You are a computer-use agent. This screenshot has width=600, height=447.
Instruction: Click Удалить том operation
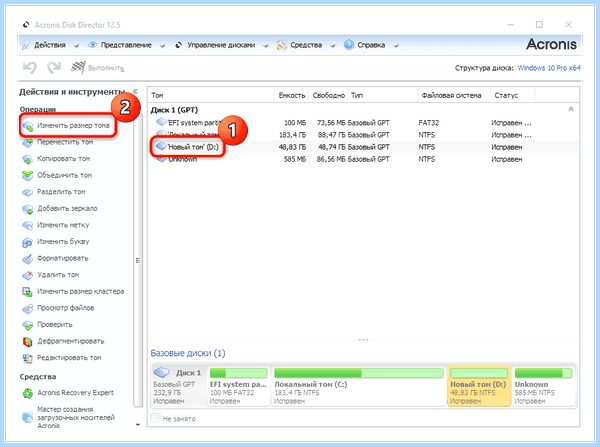[x=58, y=275]
